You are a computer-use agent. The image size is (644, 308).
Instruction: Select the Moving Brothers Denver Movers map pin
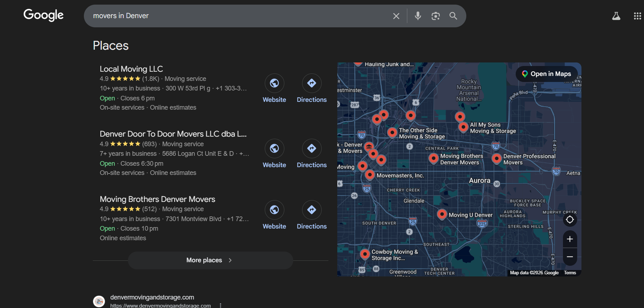point(434,159)
